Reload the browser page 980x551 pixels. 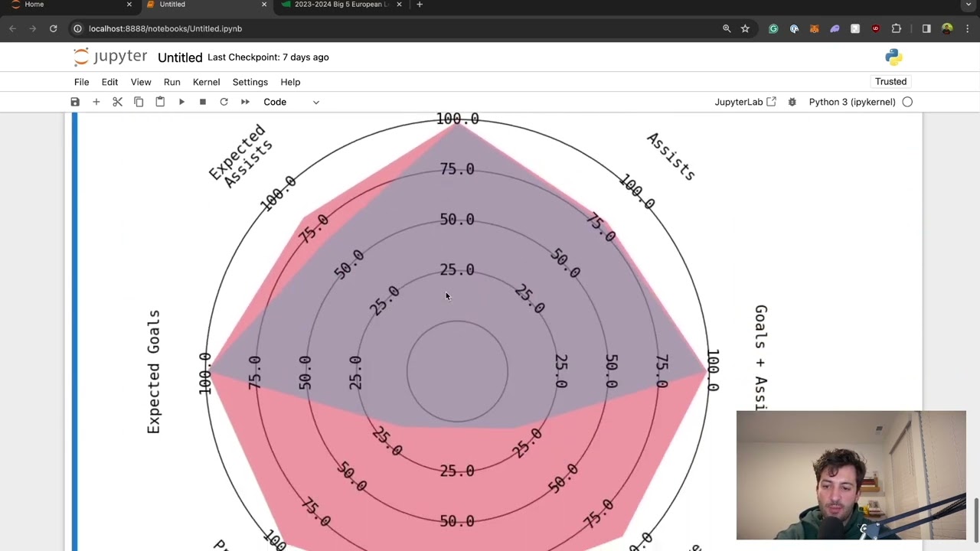53,28
